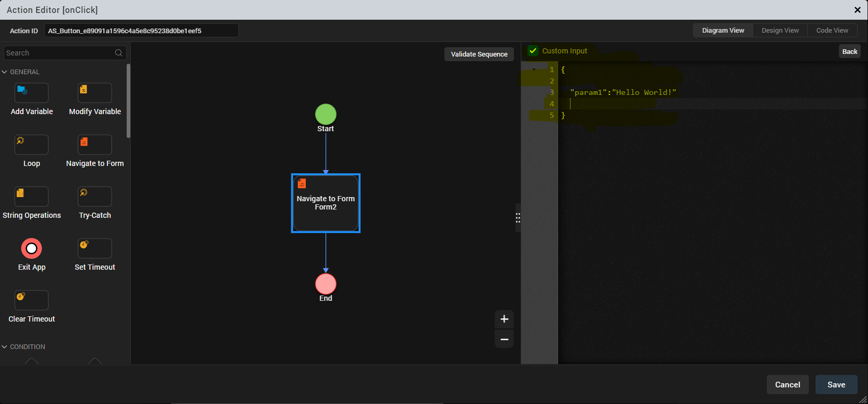The image size is (868, 404).
Task: Select the Add Variable action icon
Action: click(32, 93)
